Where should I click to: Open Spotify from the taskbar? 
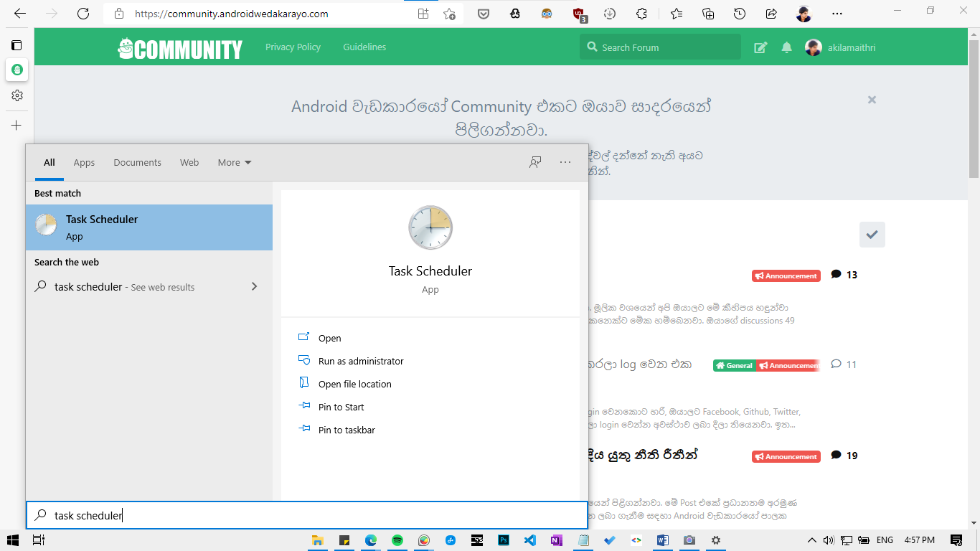coord(397,540)
